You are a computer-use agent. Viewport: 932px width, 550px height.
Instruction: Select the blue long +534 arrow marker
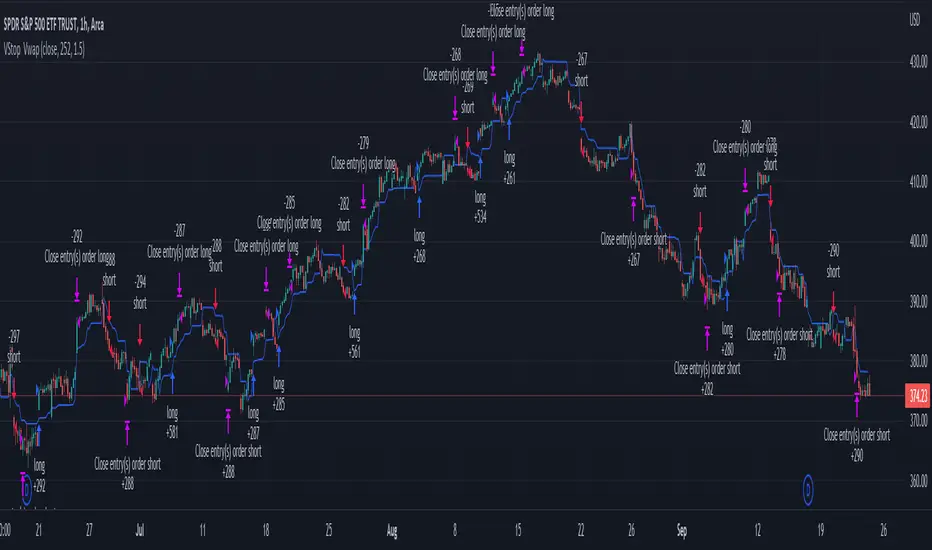[480, 168]
